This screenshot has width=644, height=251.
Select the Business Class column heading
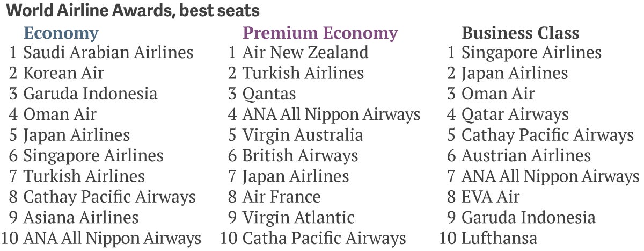pos(521,33)
